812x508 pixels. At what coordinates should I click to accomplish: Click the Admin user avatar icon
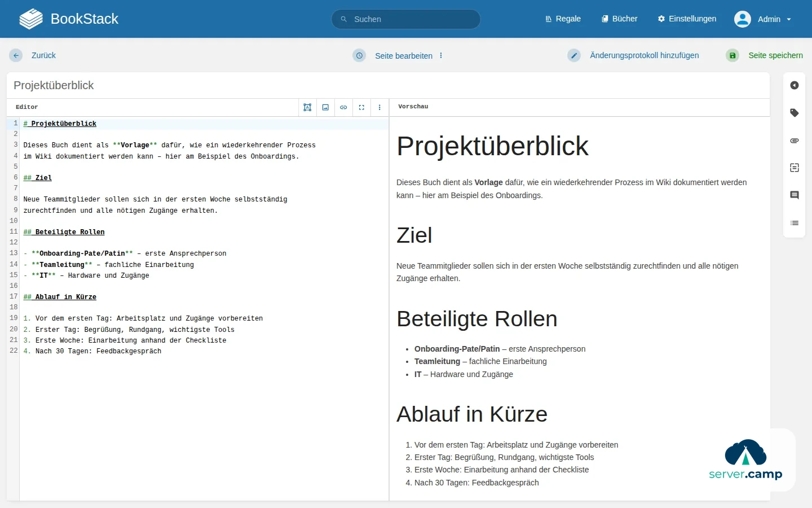point(743,19)
